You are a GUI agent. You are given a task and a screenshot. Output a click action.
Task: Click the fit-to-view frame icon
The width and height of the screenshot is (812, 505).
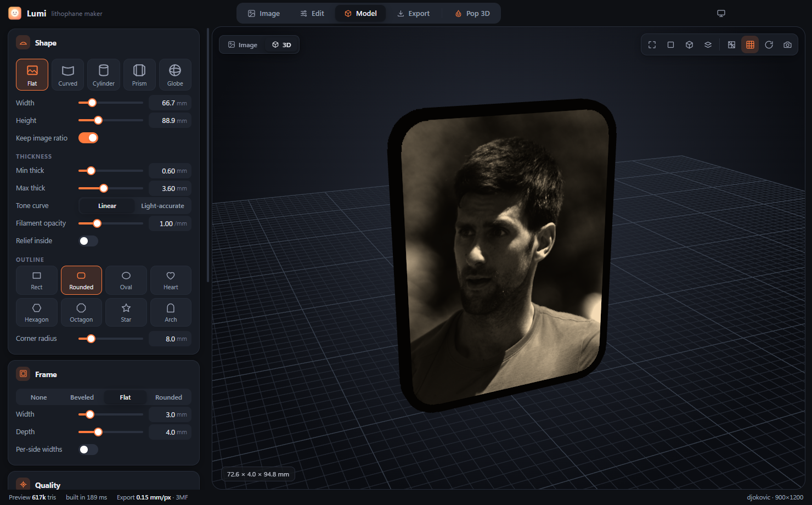[x=652, y=45]
